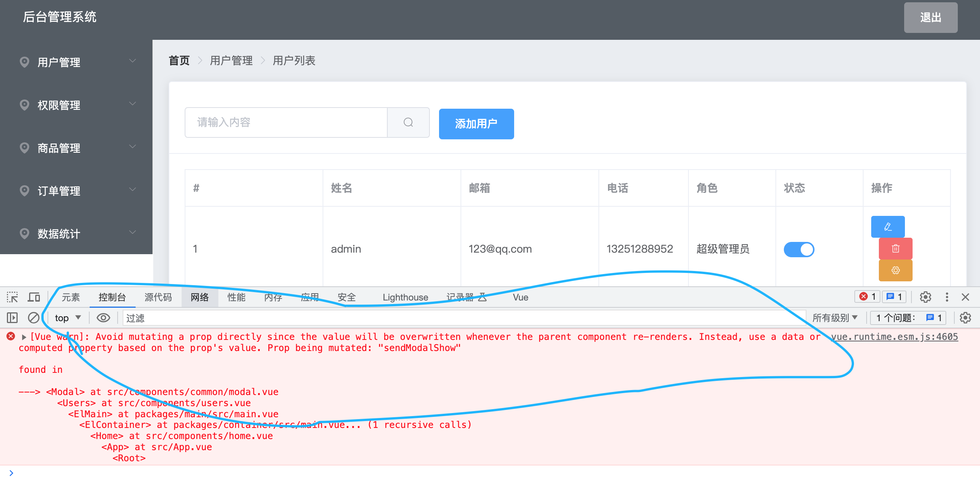Click the 添加用户 button
980x480 pixels.
point(476,124)
